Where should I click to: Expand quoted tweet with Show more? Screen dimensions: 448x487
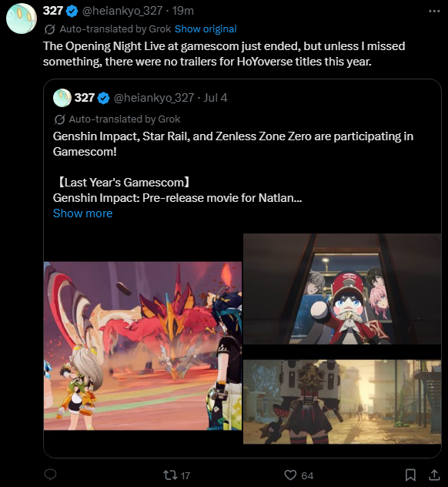tap(82, 213)
